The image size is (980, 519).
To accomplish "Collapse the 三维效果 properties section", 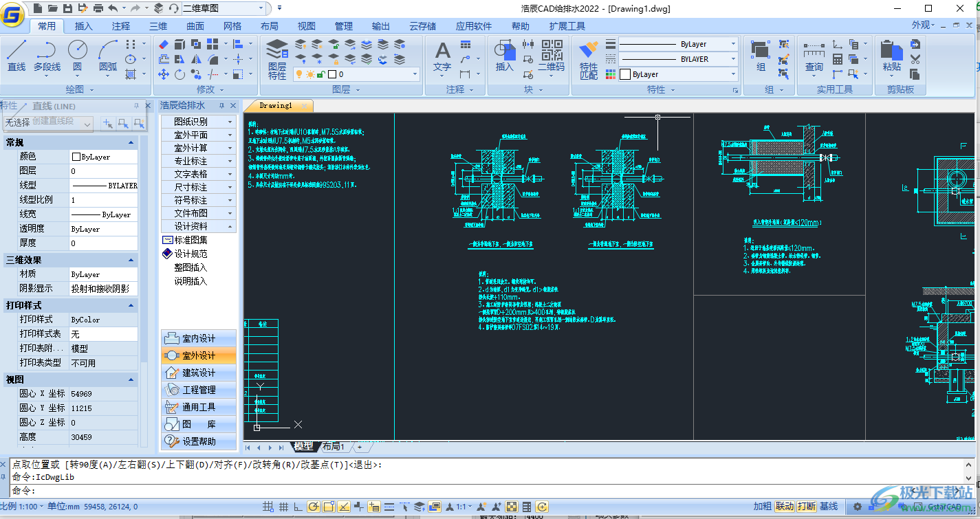I will (131, 260).
